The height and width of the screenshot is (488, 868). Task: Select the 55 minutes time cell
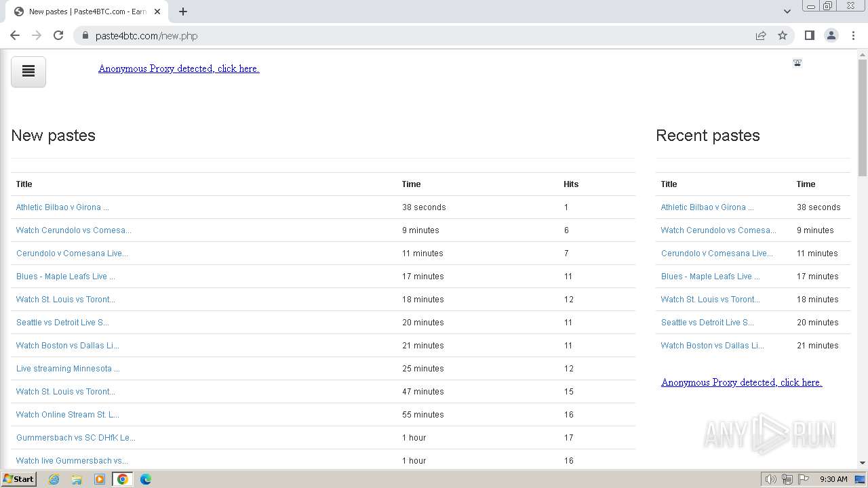(423, 415)
